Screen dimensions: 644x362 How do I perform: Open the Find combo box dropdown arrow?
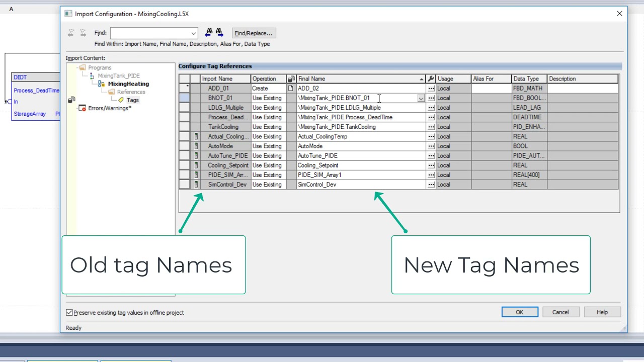click(193, 33)
